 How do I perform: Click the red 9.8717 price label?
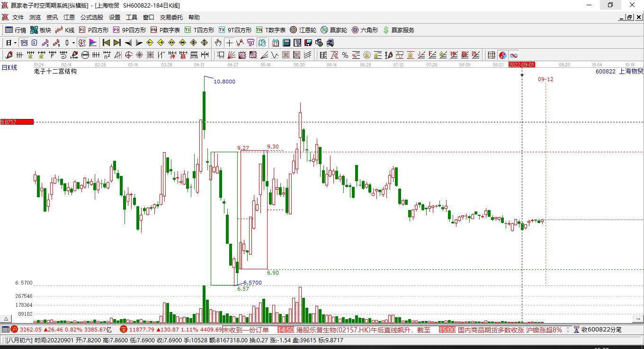point(17,122)
